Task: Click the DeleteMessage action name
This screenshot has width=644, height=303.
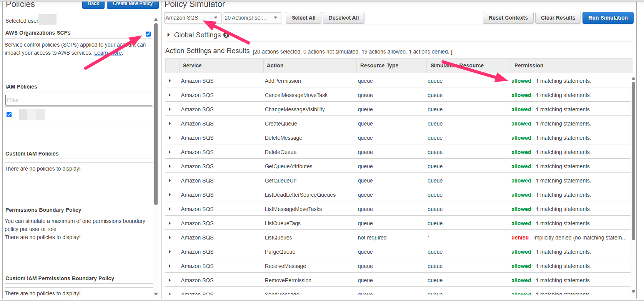Action: coord(283,138)
